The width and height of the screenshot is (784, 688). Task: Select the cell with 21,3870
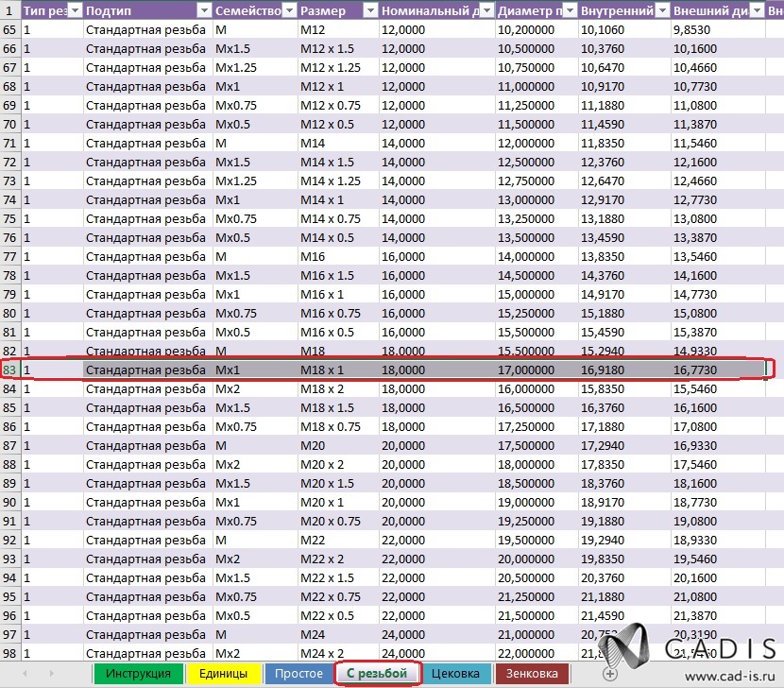[718, 615]
